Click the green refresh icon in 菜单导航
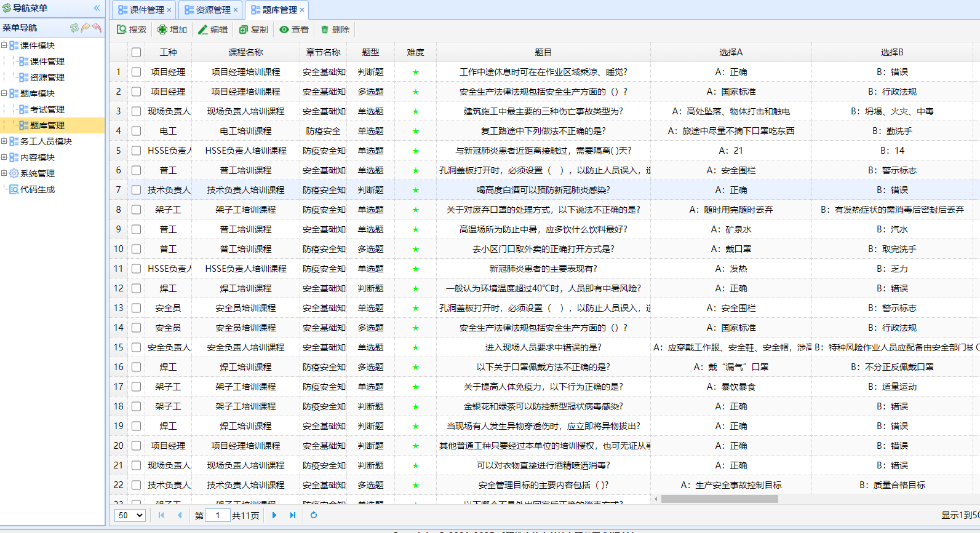Image resolution: width=980 pixels, height=533 pixels. tap(74, 28)
